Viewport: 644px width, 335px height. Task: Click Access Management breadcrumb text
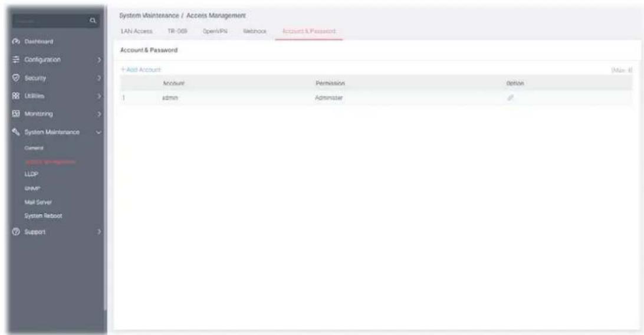click(216, 15)
